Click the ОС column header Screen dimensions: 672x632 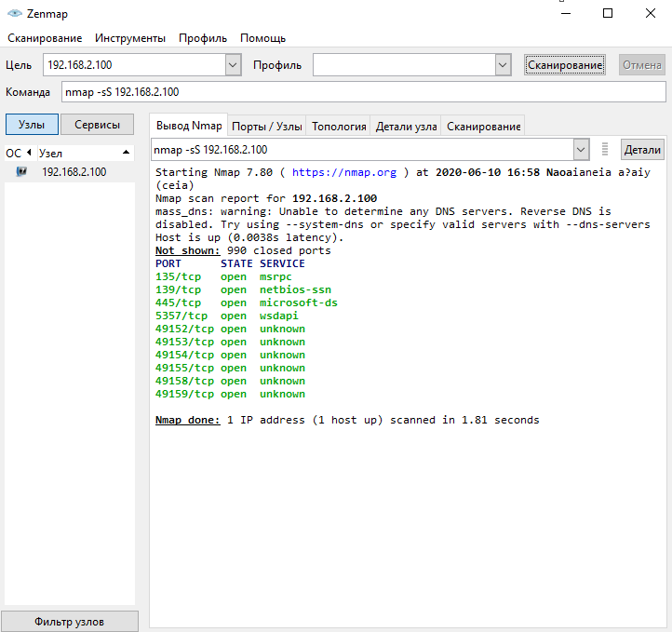point(19,153)
